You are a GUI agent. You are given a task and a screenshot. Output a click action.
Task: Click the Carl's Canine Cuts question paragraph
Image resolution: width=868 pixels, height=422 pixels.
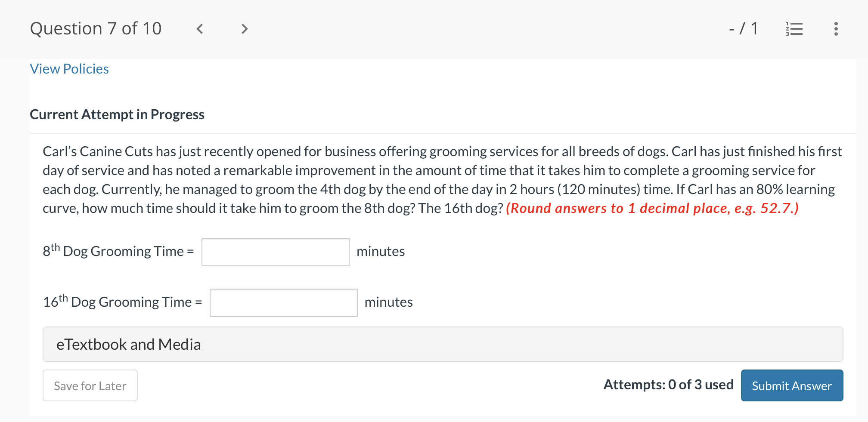click(442, 180)
